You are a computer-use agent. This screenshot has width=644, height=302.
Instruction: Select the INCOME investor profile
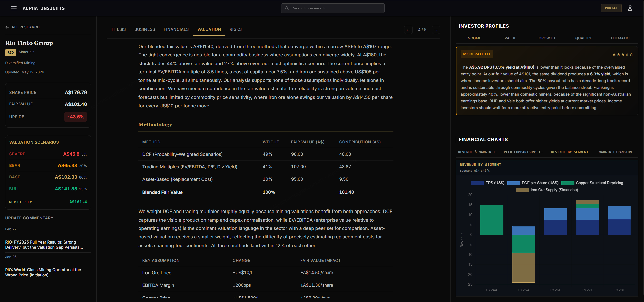coord(474,38)
